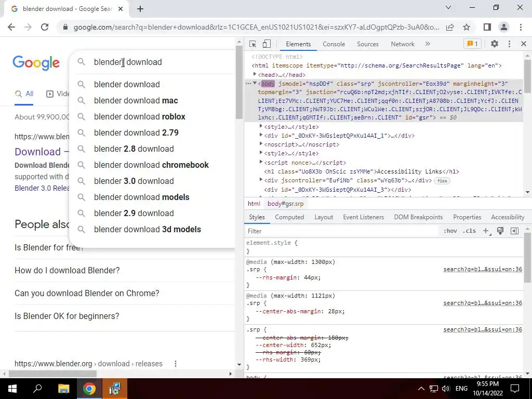Screen dimensions: 532x399
Task: Open the All search results tab
Action: (x=24, y=94)
